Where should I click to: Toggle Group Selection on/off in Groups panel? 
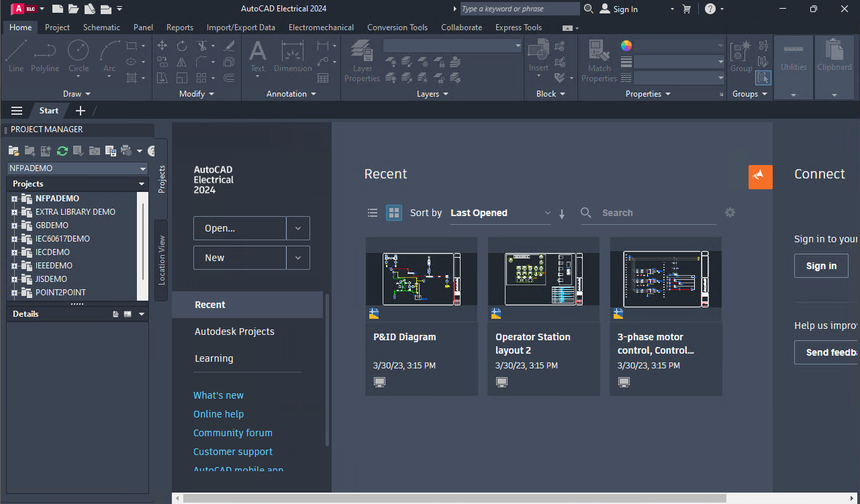pyautogui.click(x=763, y=78)
